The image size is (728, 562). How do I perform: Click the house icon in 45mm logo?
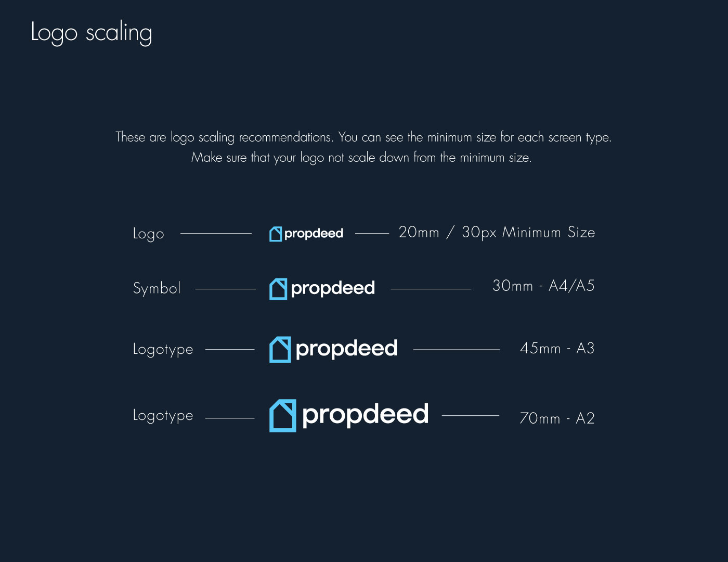tap(280, 349)
